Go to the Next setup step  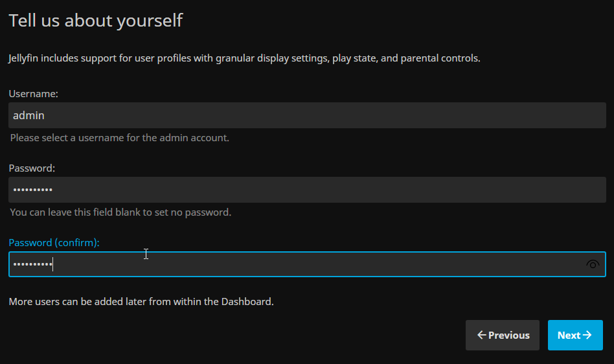pyautogui.click(x=574, y=335)
